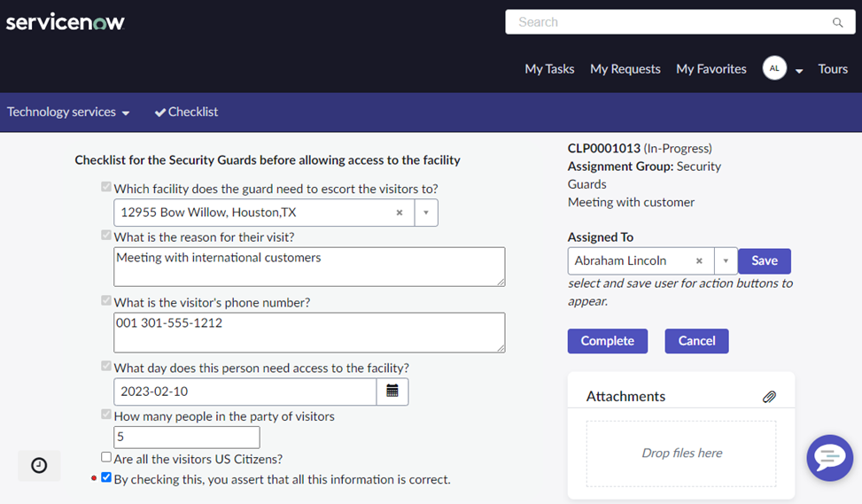Click the search magnifier icon
Viewport: 862px width, 504px height.
click(x=837, y=22)
